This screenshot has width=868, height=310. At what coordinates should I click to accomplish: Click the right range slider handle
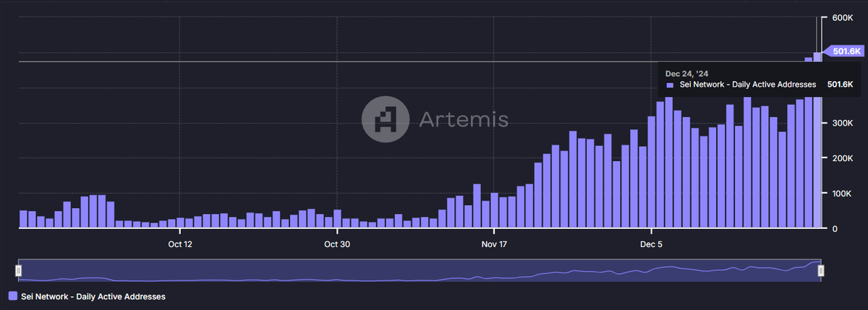pyautogui.click(x=821, y=271)
